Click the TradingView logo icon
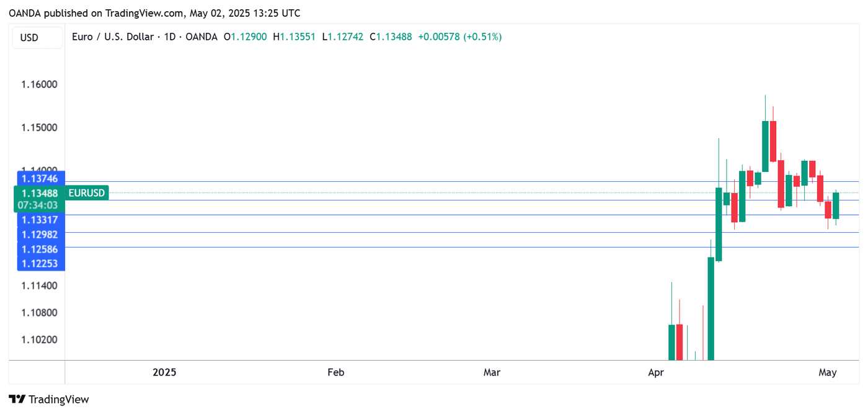This screenshot has height=414, width=868. tap(17, 400)
